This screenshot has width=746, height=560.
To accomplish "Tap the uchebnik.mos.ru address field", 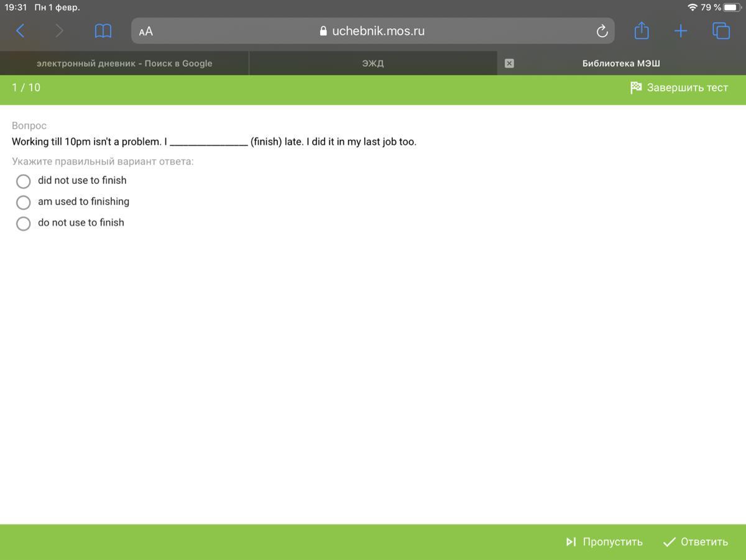I will click(x=373, y=31).
